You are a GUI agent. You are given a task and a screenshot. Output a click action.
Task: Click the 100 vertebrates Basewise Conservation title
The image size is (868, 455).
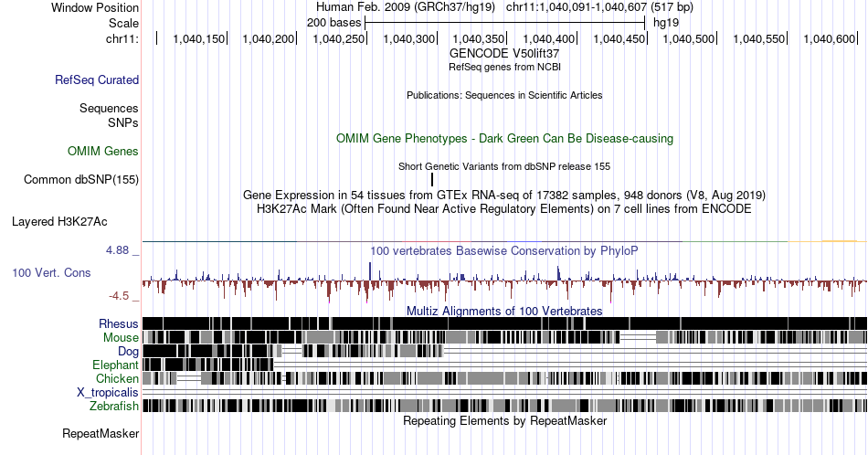(504, 250)
